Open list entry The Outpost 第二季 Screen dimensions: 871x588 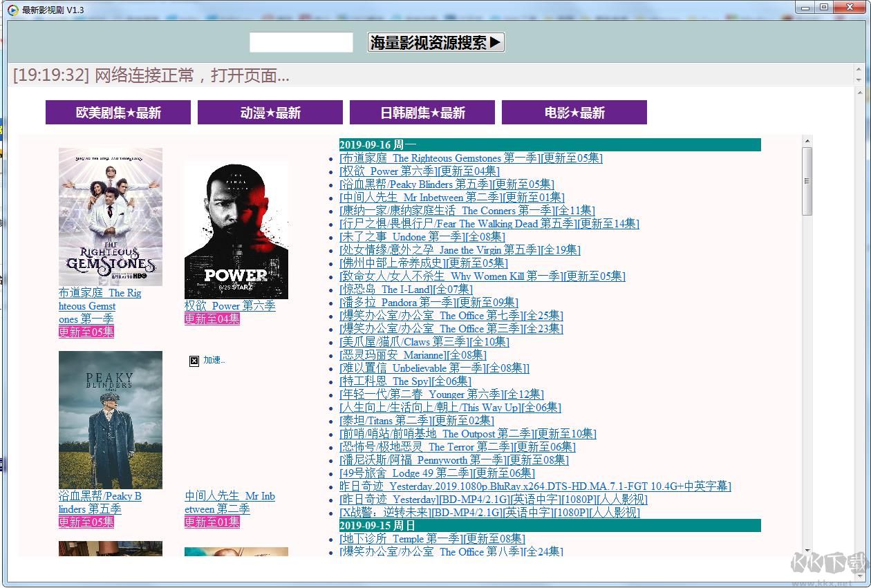tap(467, 434)
